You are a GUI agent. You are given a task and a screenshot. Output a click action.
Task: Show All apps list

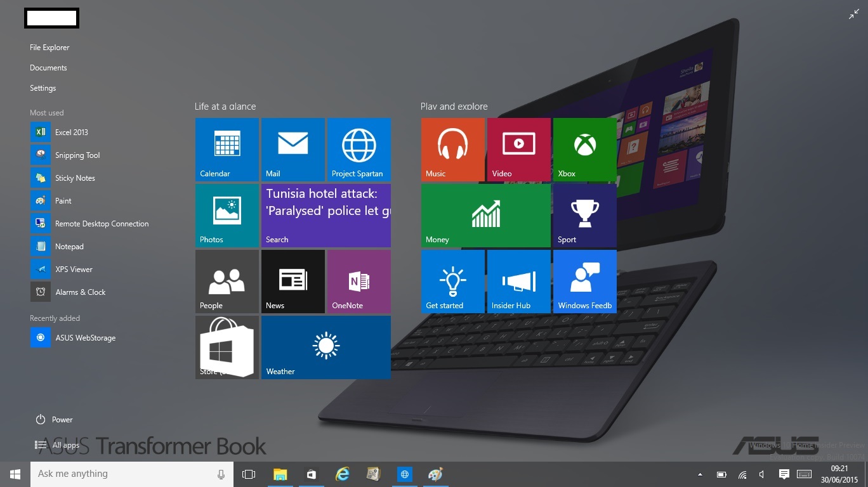pyautogui.click(x=57, y=445)
